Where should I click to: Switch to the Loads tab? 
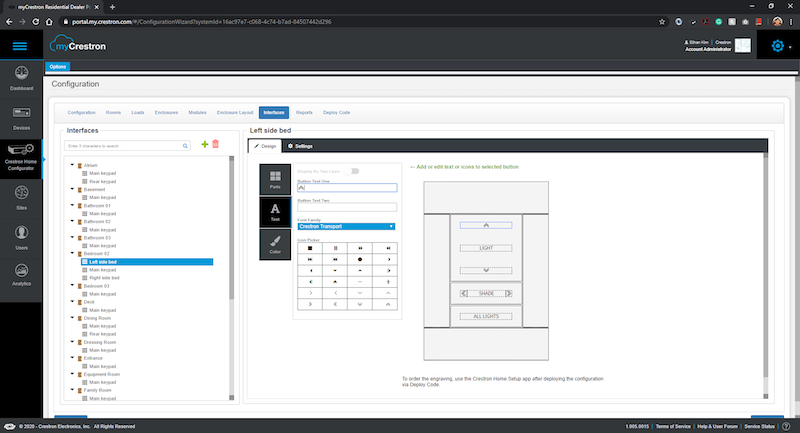tap(138, 113)
